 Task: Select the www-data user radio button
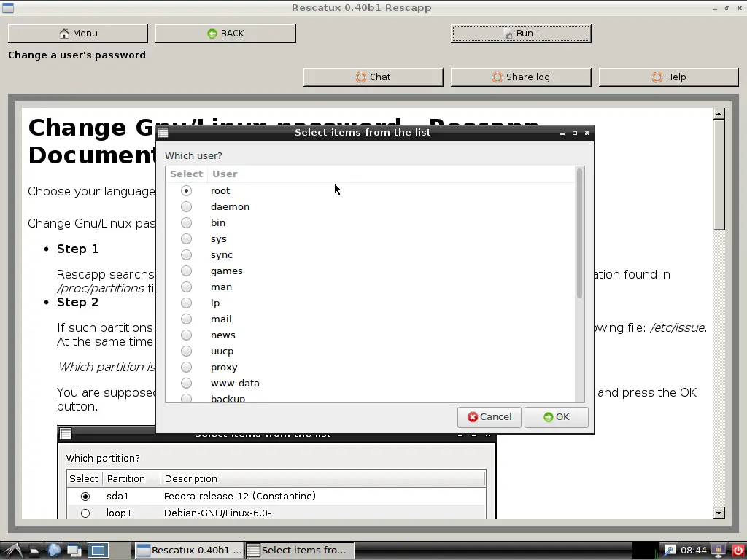[x=186, y=384]
